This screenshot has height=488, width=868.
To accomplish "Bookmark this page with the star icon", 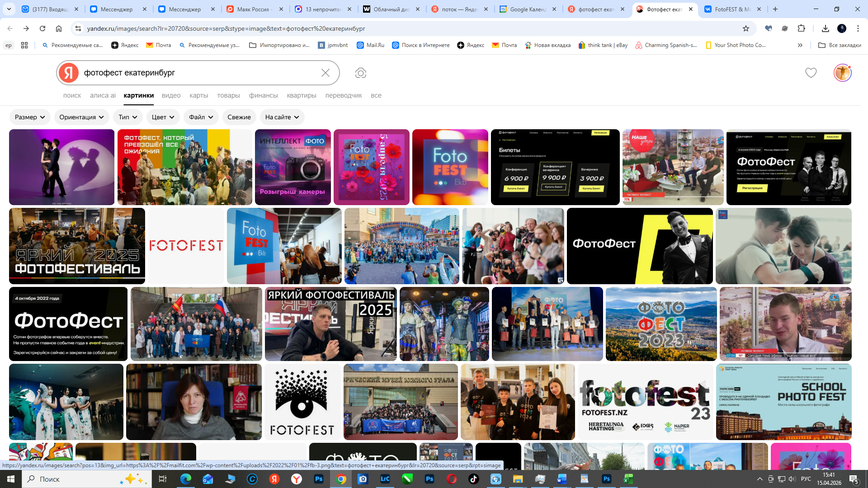I will (746, 28).
